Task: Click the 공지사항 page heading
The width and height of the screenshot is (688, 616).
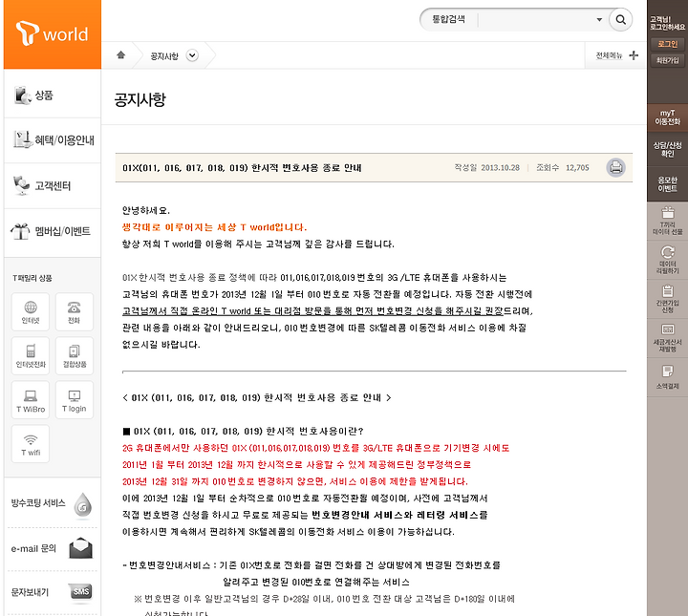Action: pos(140,99)
